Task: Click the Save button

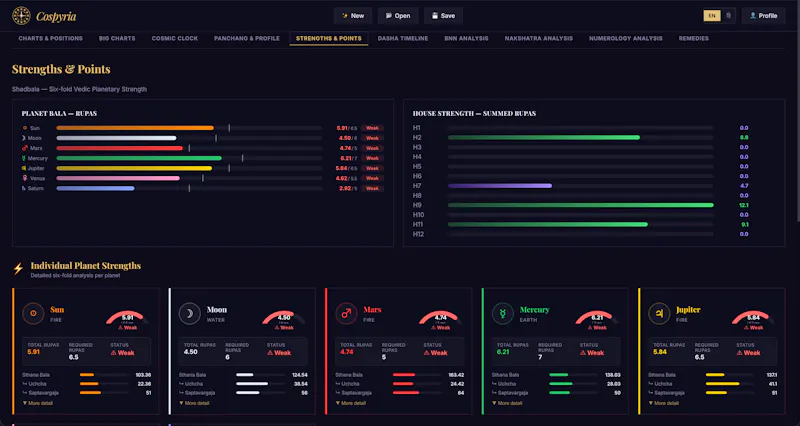Action: (x=443, y=16)
